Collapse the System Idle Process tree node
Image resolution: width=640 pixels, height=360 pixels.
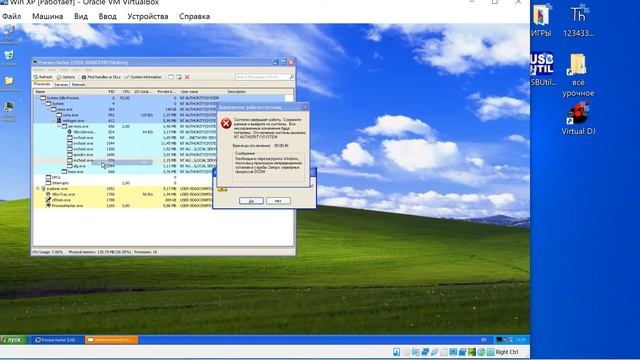point(38,98)
